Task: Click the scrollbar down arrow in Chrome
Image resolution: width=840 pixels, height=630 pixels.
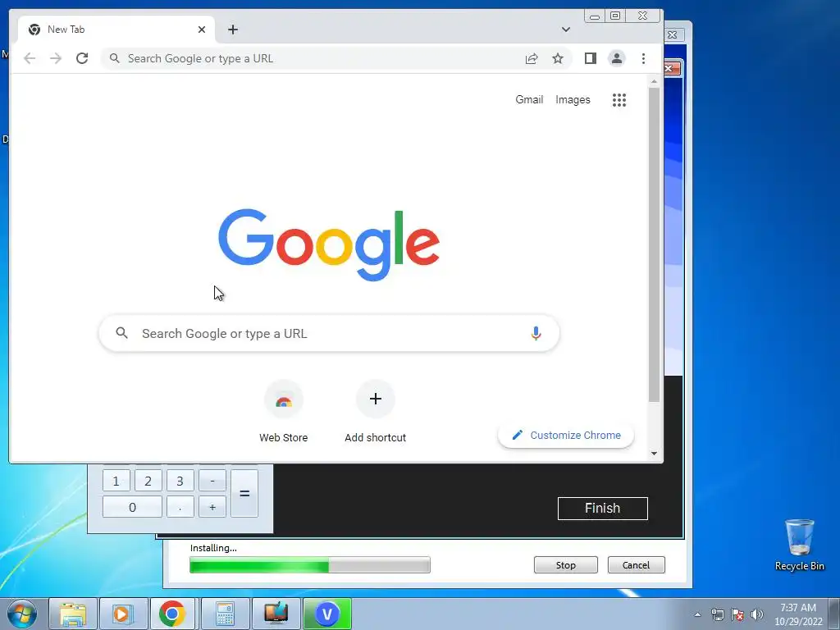Action: [654, 453]
